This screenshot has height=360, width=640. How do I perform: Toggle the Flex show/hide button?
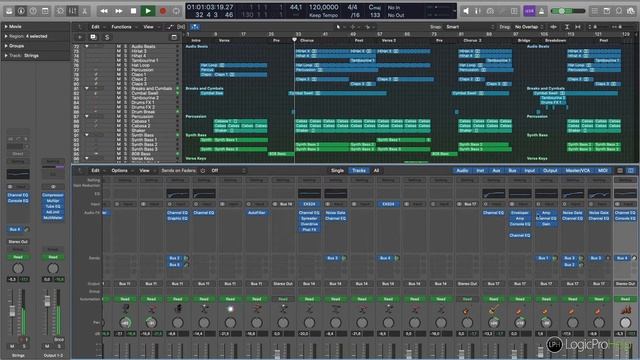[x=181, y=27]
